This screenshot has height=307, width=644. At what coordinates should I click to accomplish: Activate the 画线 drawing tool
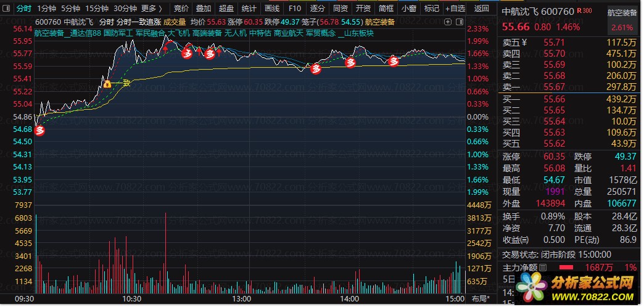272,8
